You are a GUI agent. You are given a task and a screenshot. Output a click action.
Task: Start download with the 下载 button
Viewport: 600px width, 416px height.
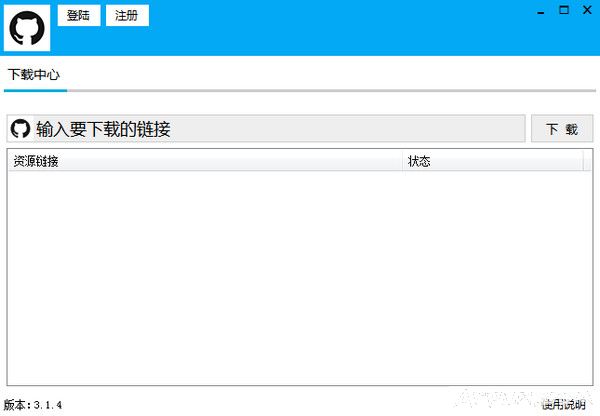click(561, 129)
